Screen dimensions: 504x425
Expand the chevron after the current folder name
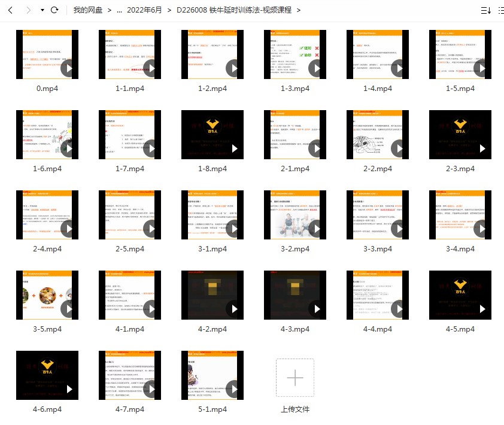click(x=299, y=10)
